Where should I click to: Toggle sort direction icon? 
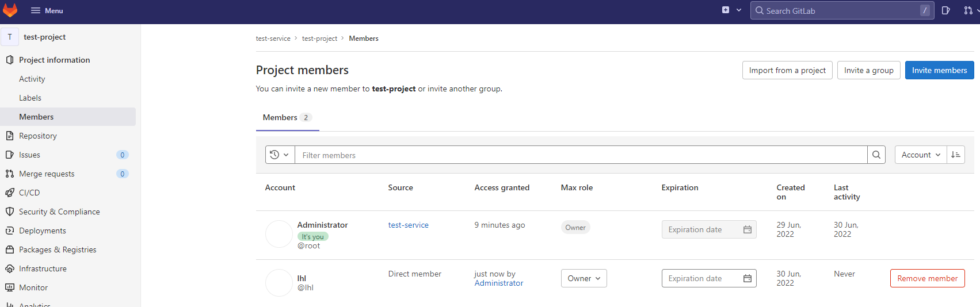click(956, 155)
